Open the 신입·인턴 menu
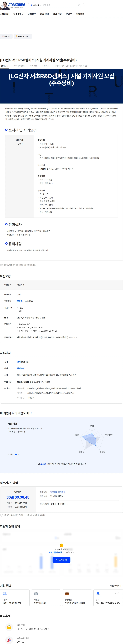 (44, 14)
